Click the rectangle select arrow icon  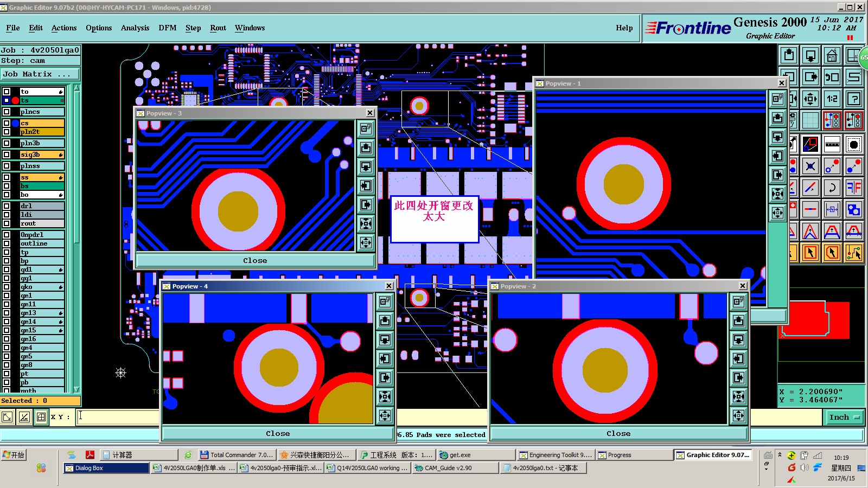[810, 252]
